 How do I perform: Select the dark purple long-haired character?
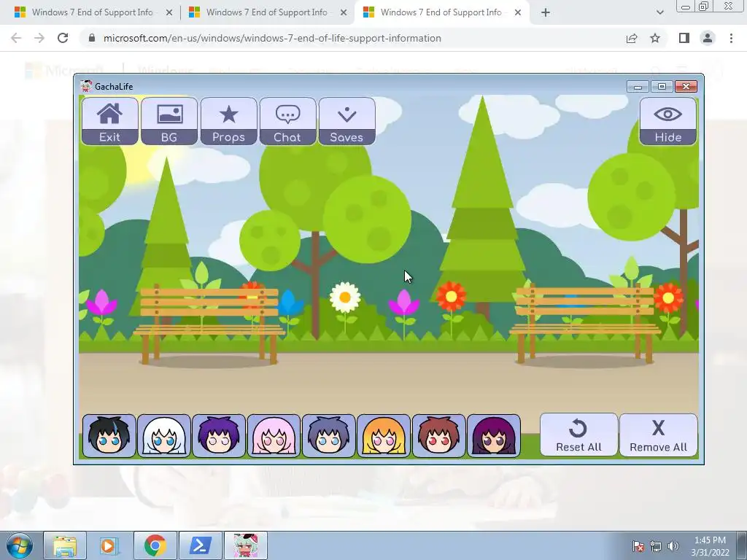[494, 436]
